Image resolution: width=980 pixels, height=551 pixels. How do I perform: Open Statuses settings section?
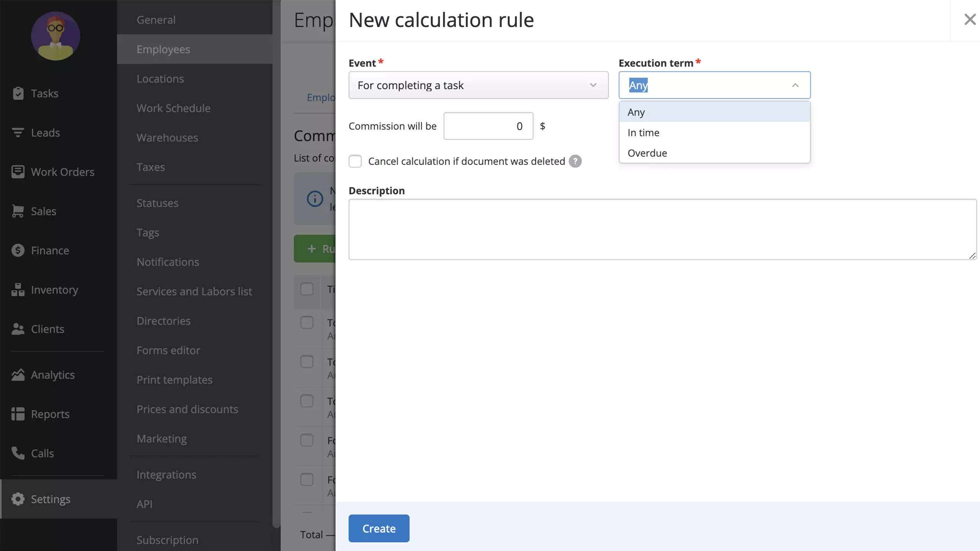pyautogui.click(x=157, y=203)
